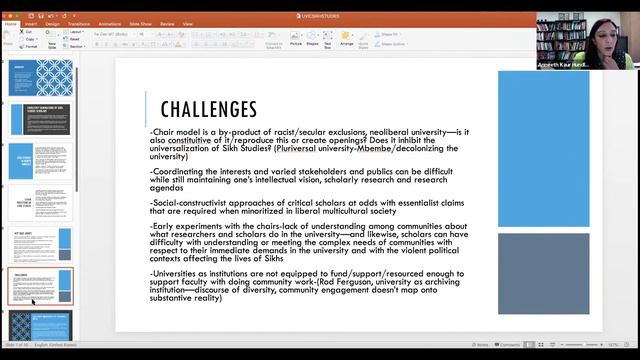Open the Shapes gallery
This screenshot has width=640, height=360.
coord(312,39)
